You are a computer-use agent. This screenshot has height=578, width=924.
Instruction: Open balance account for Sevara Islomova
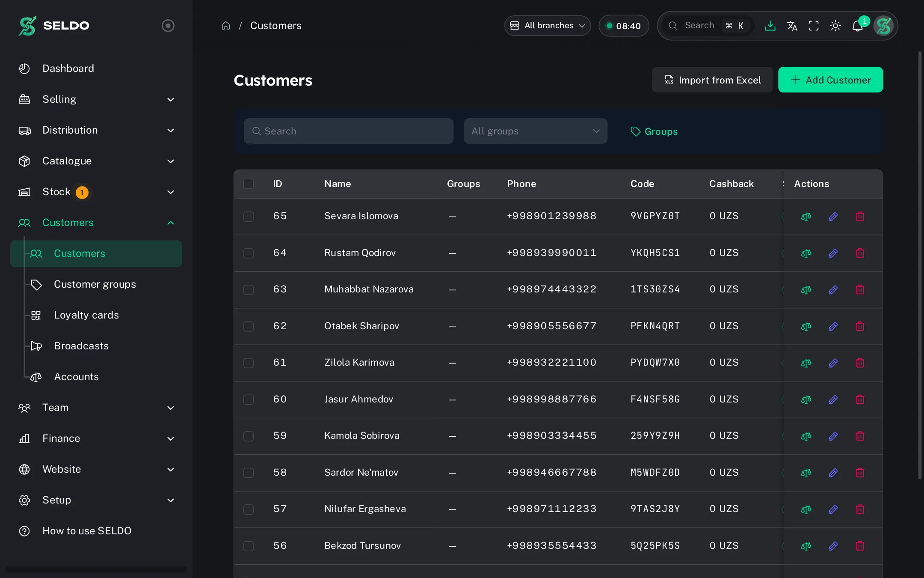click(806, 217)
